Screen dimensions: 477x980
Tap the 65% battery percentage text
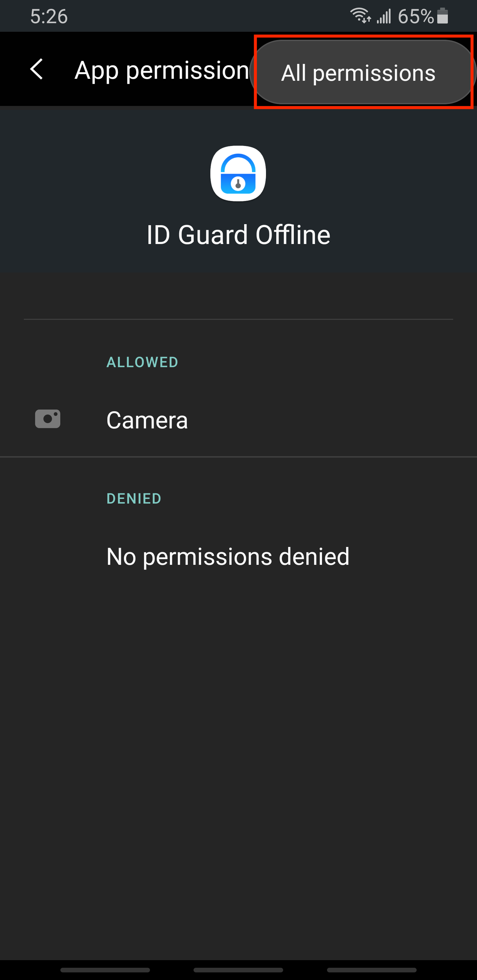pyautogui.click(x=416, y=17)
